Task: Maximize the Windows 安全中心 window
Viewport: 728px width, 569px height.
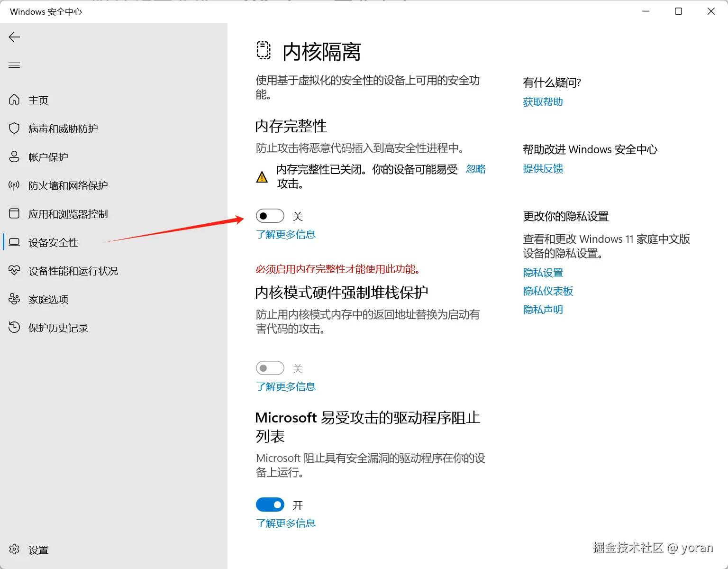Action: point(678,11)
